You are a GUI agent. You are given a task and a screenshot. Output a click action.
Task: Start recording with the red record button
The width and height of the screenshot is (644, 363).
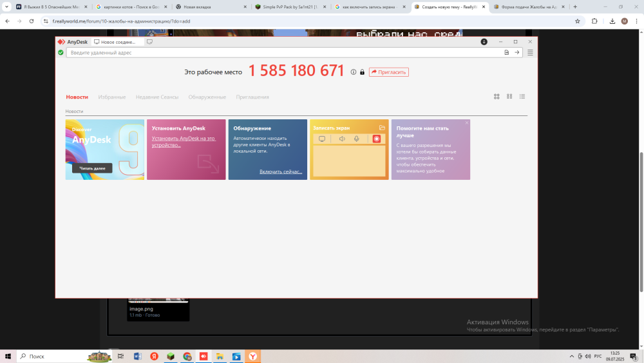(x=376, y=139)
